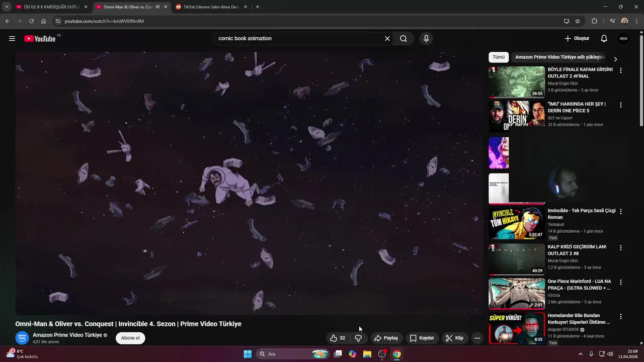
Task: Open the Chrome extensions puzzle icon
Action: [x=595, y=21]
